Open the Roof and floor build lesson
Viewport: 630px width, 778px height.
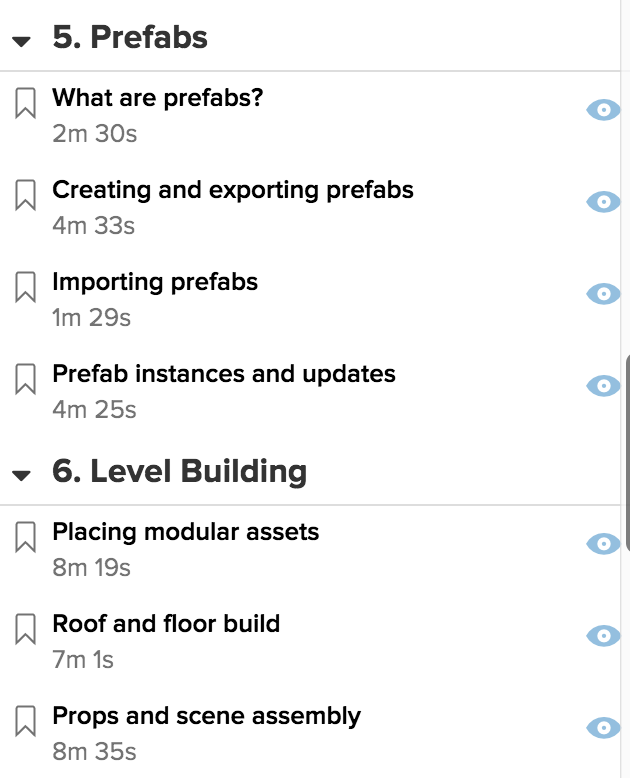(x=166, y=624)
